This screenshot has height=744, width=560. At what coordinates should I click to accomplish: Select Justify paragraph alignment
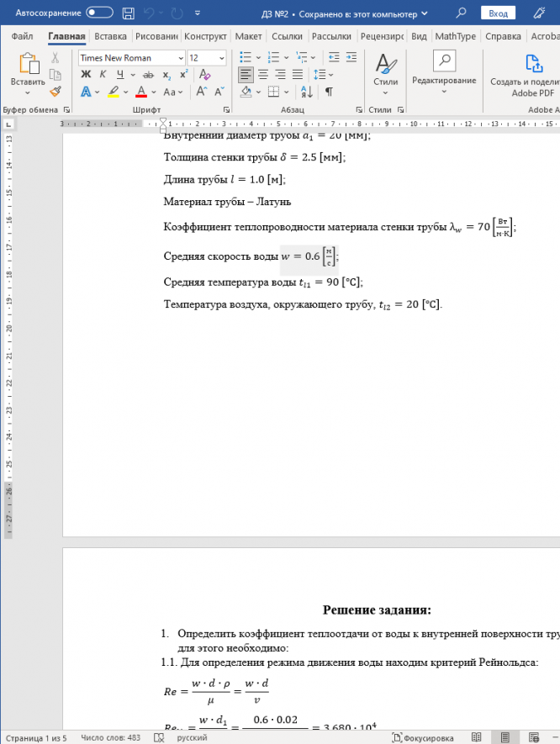tap(298, 75)
